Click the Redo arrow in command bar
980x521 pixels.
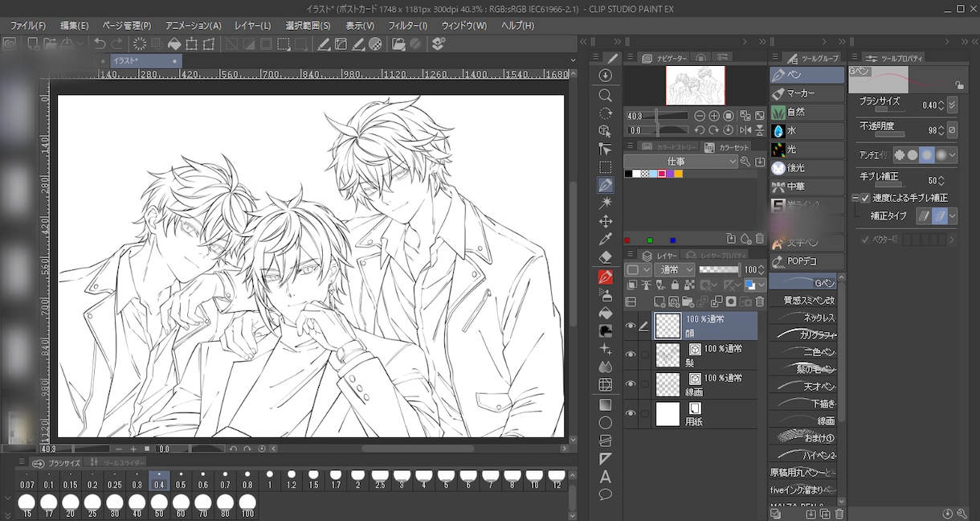117,43
